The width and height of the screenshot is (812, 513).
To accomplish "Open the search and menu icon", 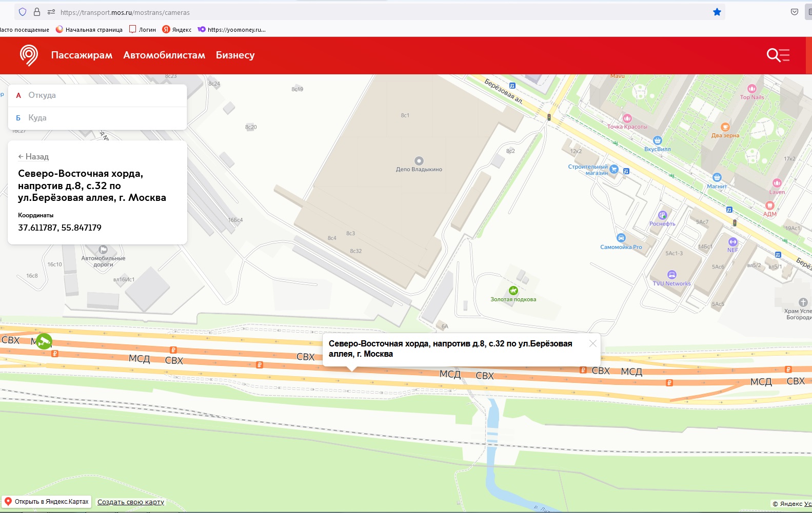I will pos(778,55).
